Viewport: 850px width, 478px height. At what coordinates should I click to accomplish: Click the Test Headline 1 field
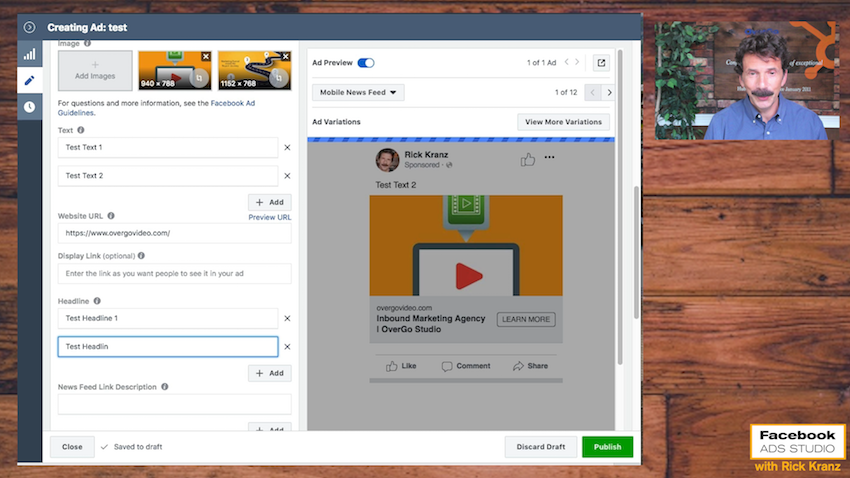(x=168, y=319)
